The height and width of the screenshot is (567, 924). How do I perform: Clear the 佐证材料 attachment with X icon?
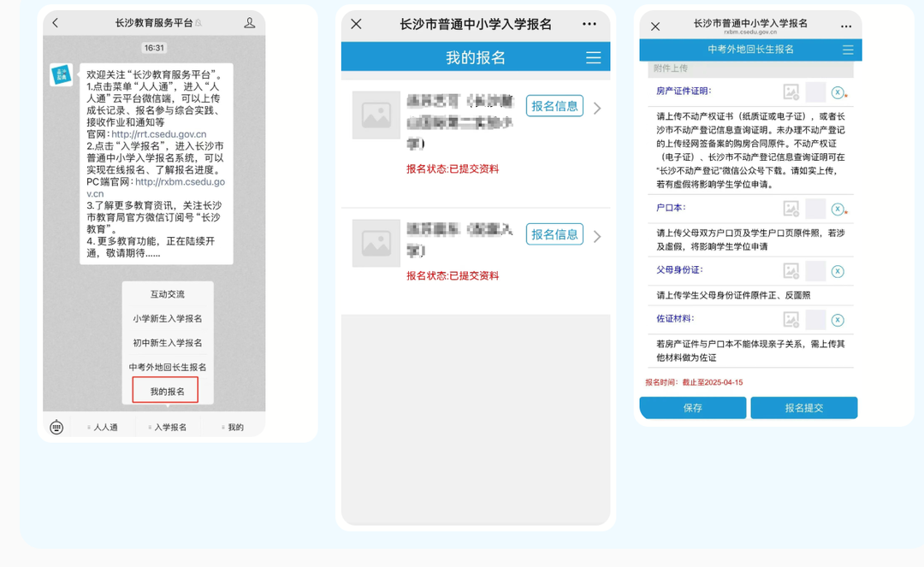pyautogui.click(x=838, y=320)
